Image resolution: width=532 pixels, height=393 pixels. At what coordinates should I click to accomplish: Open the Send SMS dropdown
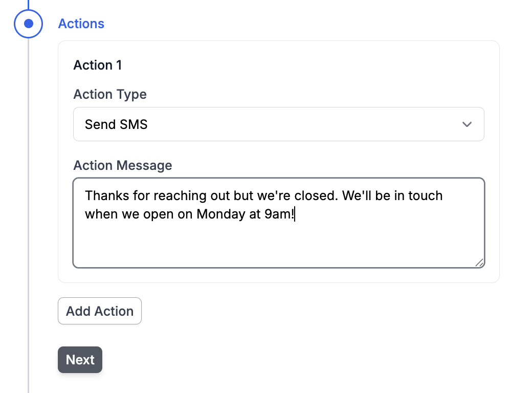[x=278, y=124]
